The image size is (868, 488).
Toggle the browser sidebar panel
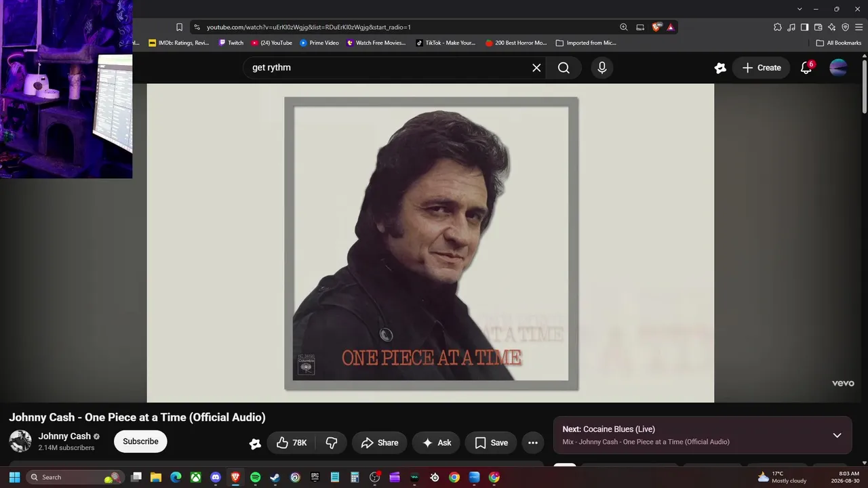click(804, 27)
